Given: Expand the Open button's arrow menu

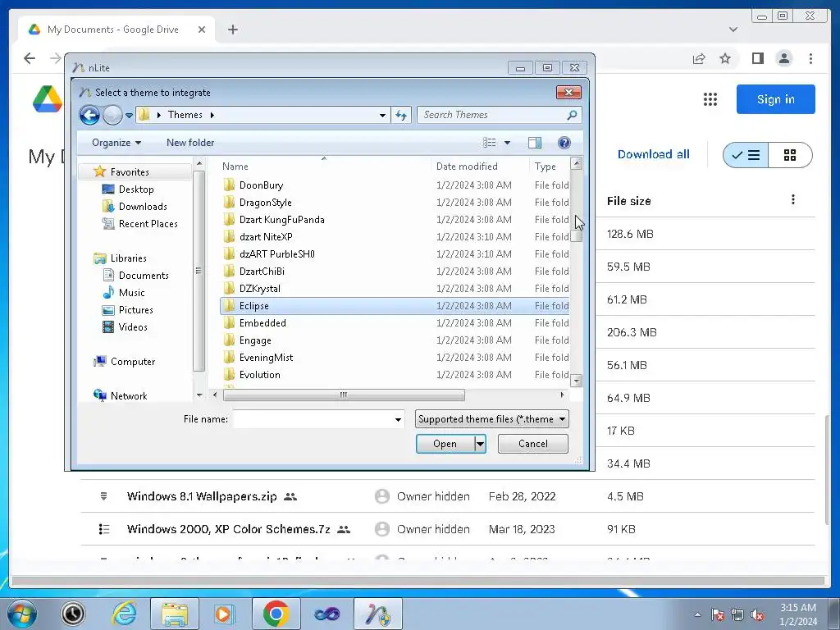Looking at the screenshot, I should [480, 444].
